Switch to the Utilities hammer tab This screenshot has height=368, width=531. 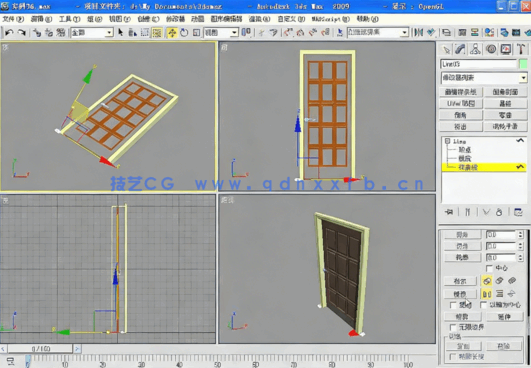click(x=521, y=49)
